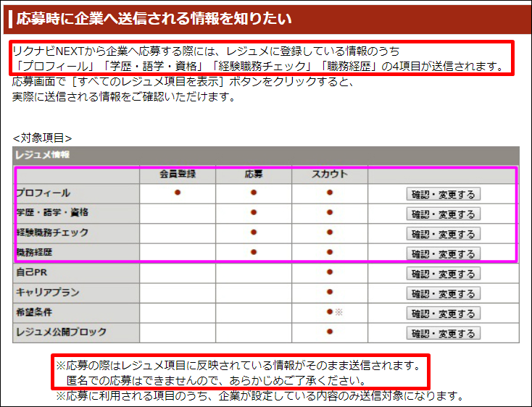
Task: Select 確認・変更する beside 職務経歴
Action: pyautogui.click(x=443, y=253)
